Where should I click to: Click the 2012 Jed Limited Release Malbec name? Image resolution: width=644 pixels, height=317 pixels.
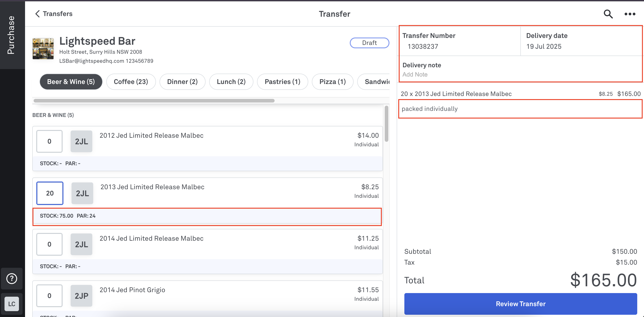coord(151,135)
